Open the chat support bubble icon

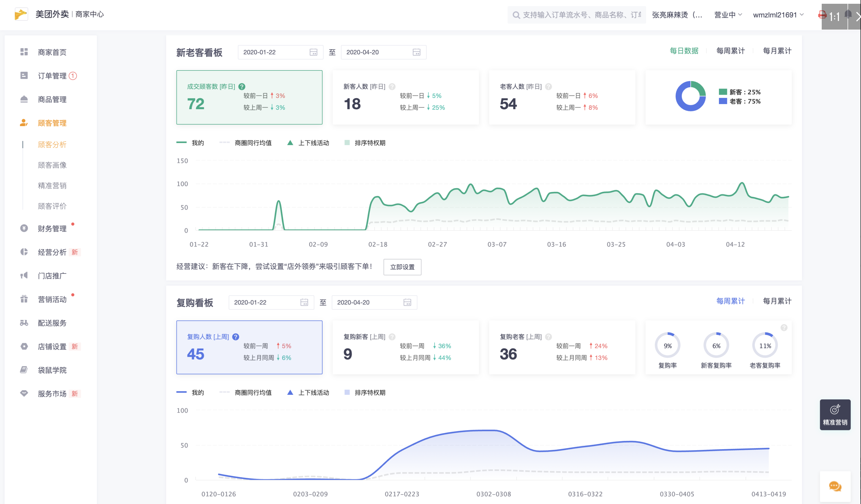click(835, 486)
